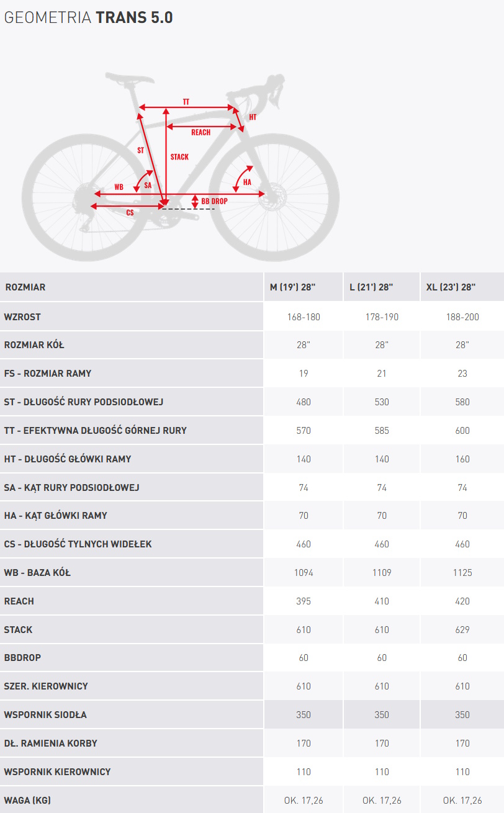Click the HA angle arc label
The width and height of the screenshot is (504, 813).
[x=247, y=182]
